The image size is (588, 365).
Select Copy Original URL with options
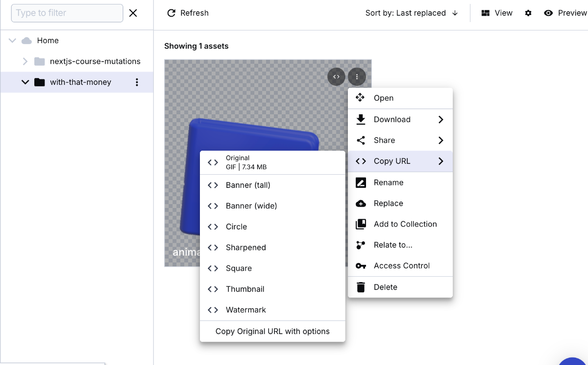pos(272,332)
